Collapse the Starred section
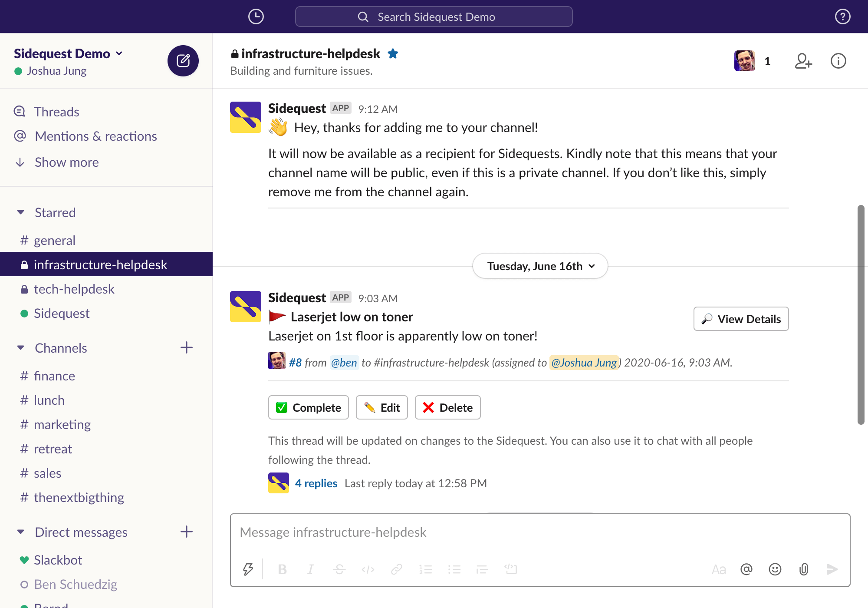 click(x=20, y=212)
